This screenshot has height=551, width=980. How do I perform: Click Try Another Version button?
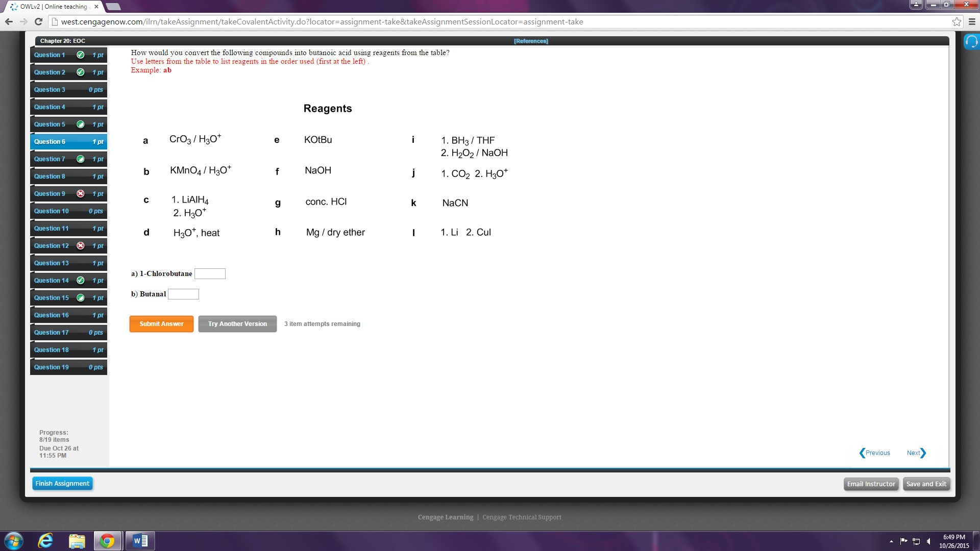(x=237, y=323)
